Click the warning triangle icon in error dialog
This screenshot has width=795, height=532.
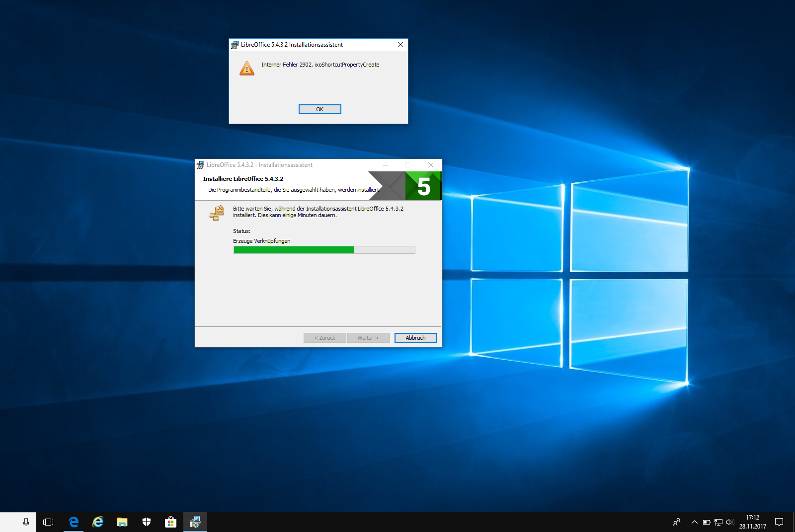coord(246,69)
